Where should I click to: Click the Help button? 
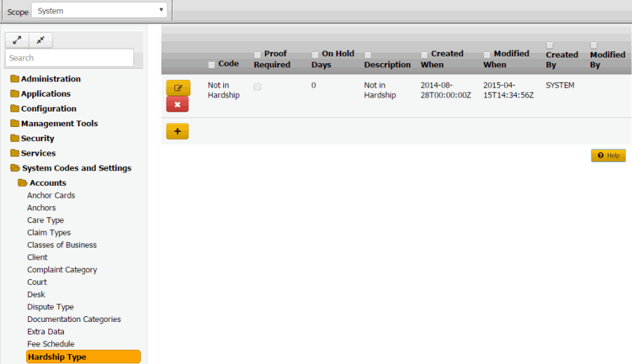(x=608, y=156)
